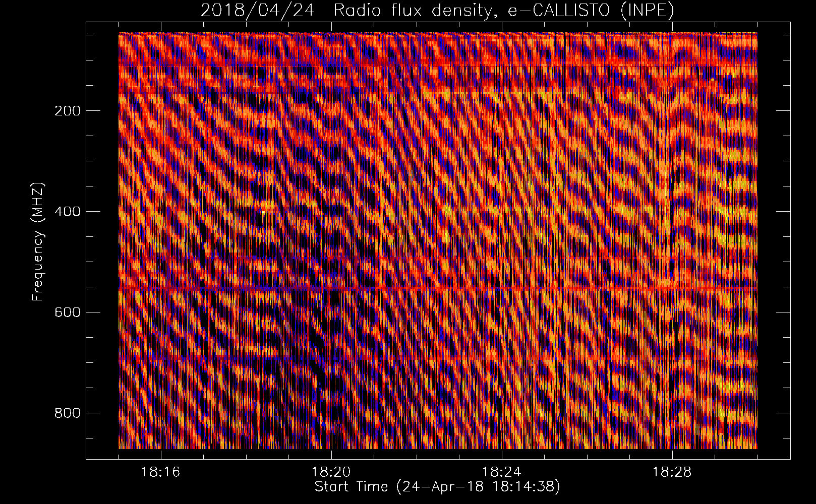Click the 'Frequency (MHZ)' axis label
The width and height of the screenshot is (816, 504).
(38, 241)
